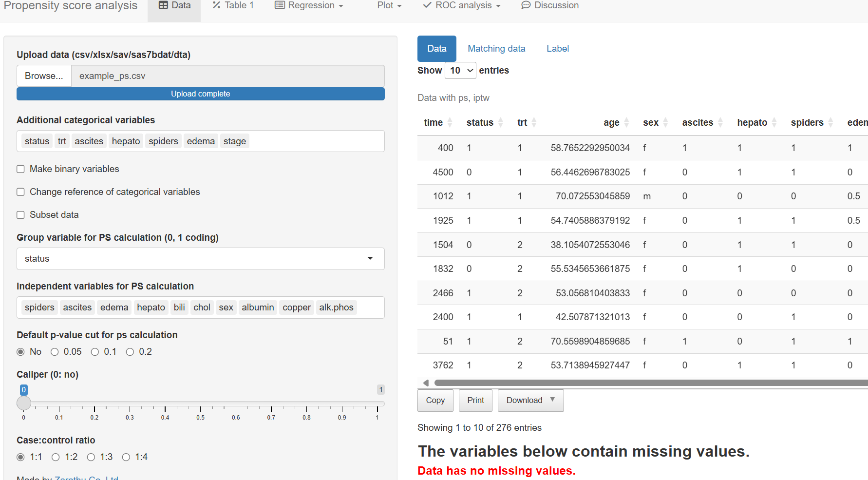The width and height of the screenshot is (868, 480).
Task: Enable Make binary variables checkbox
Action: pyautogui.click(x=20, y=169)
